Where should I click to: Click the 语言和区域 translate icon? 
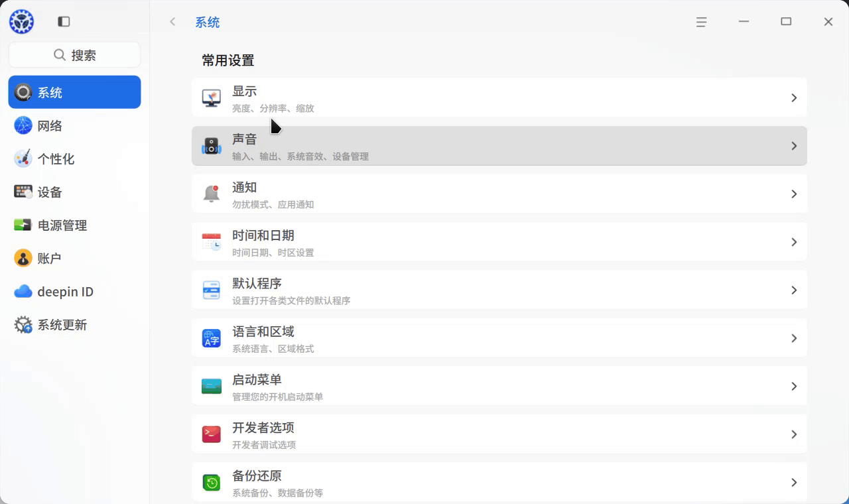212,338
